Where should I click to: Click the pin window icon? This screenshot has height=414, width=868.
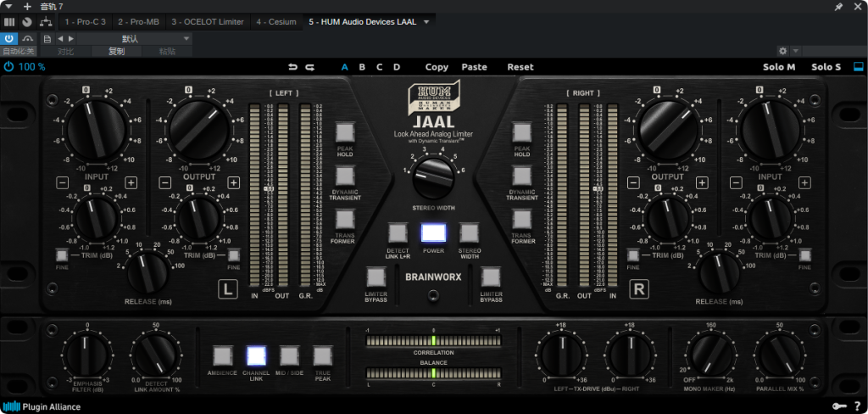[838, 7]
